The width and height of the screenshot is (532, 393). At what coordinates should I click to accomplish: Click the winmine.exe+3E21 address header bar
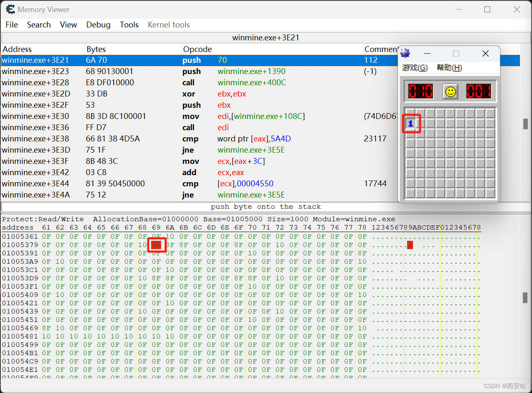pyautogui.click(x=266, y=38)
